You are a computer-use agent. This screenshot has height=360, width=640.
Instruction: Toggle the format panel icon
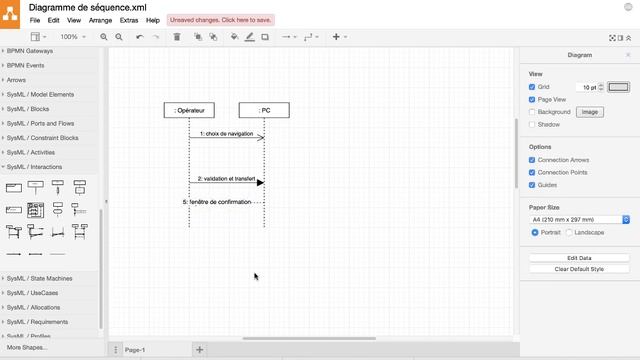pyautogui.click(x=620, y=38)
